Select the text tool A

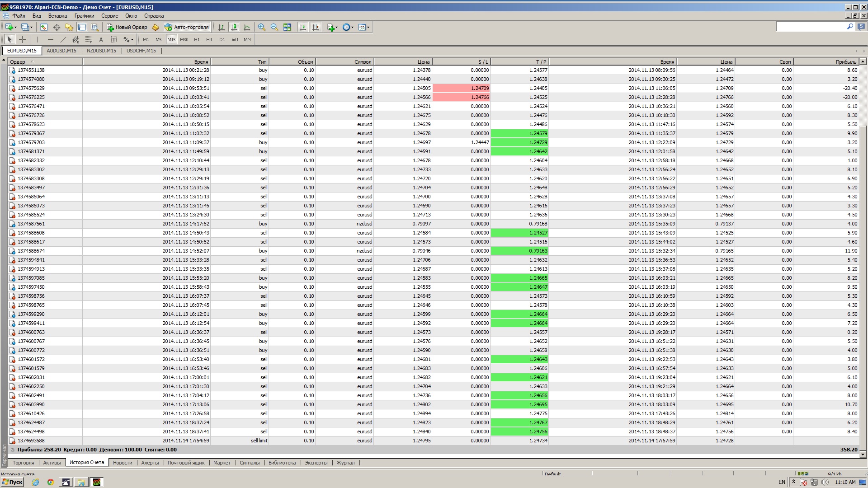coord(101,39)
